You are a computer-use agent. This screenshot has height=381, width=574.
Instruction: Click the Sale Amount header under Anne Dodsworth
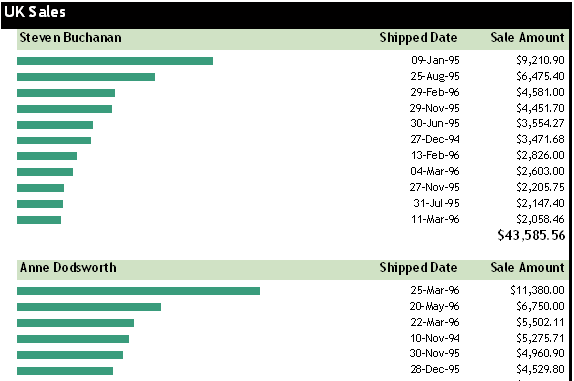(x=528, y=268)
